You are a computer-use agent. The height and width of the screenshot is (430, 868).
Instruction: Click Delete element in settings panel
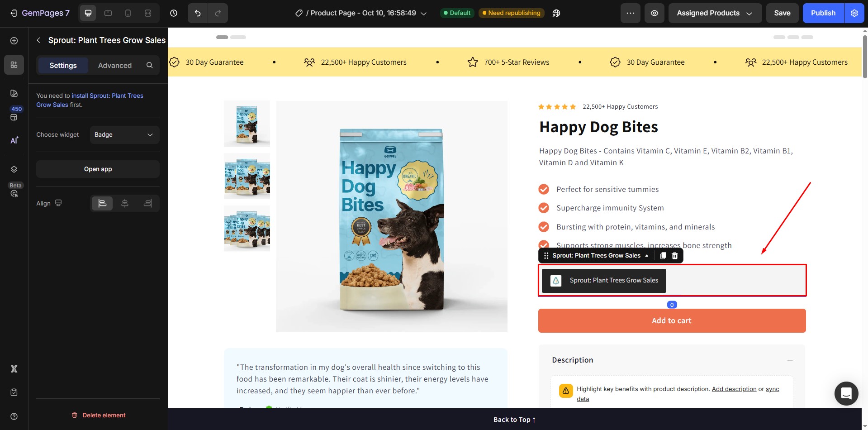(98, 415)
